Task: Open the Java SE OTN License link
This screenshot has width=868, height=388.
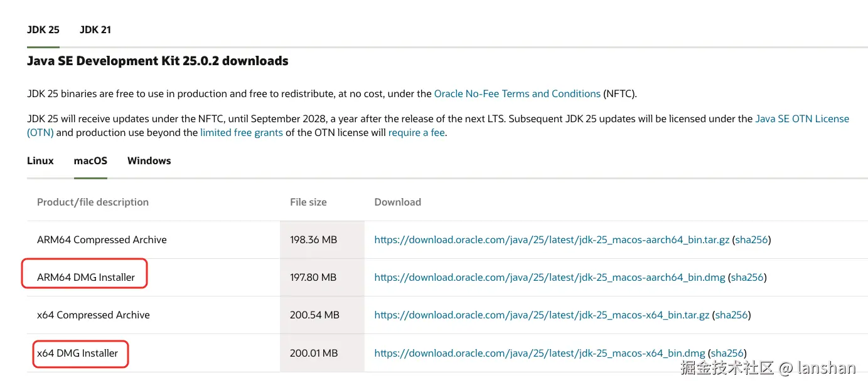Action: (x=801, y=119)
